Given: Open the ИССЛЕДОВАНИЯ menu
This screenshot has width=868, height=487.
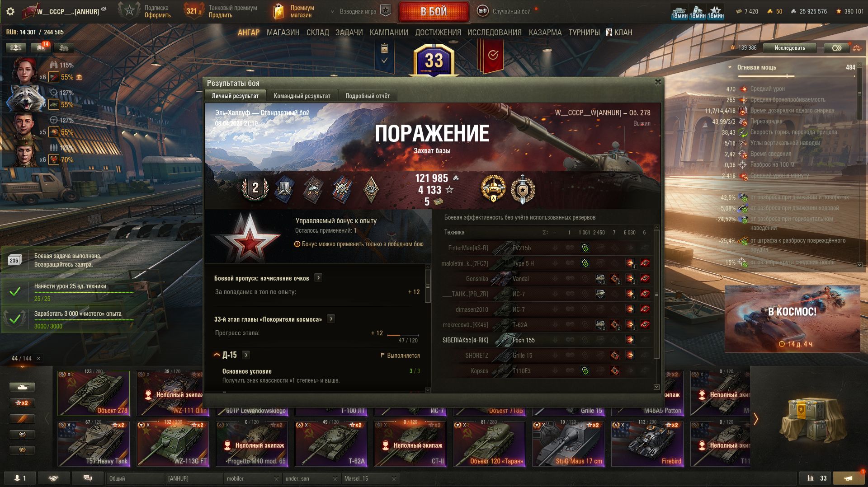Looking at the screenshot, I should click(x=494, y=33).
